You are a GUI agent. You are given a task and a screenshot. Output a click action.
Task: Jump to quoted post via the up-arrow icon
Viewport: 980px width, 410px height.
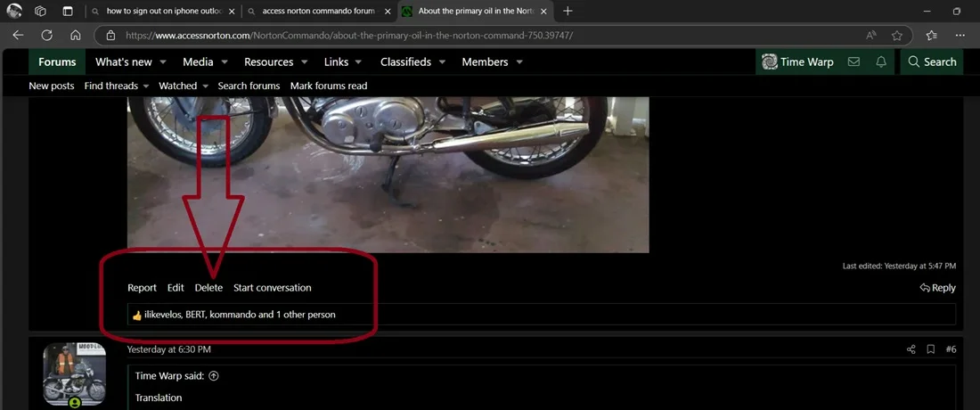tap(214, 376)
